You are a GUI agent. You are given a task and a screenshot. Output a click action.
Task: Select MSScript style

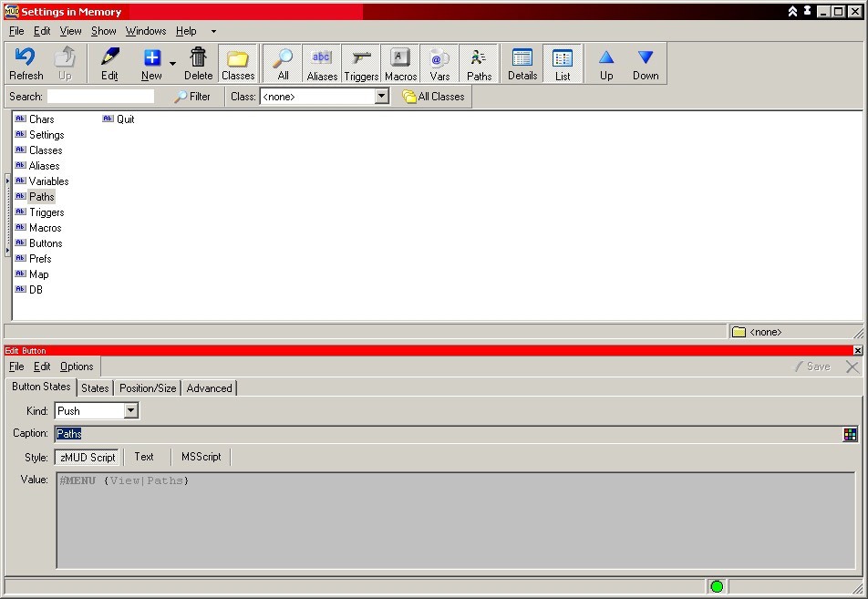coord(201,457)
